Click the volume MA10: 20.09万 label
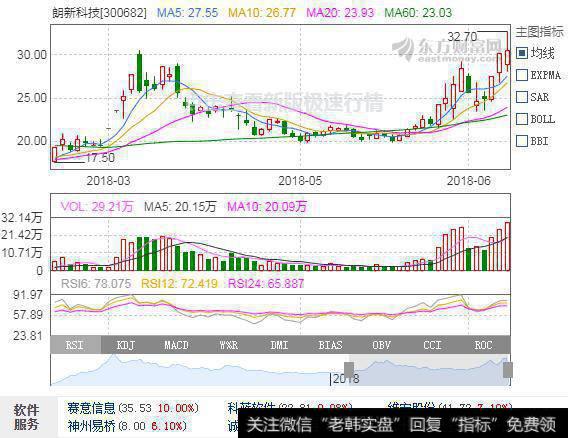Screen dimensions: 568x438 click(267, 207)
